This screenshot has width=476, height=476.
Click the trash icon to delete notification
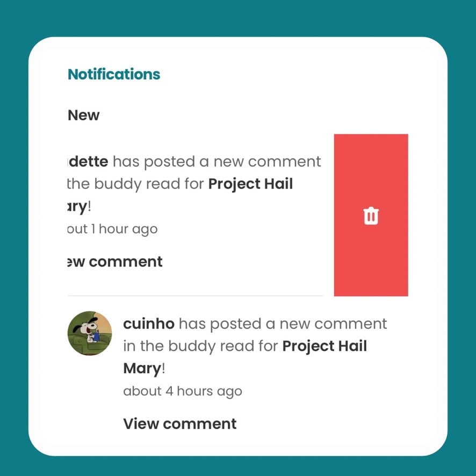pos(371,215)
